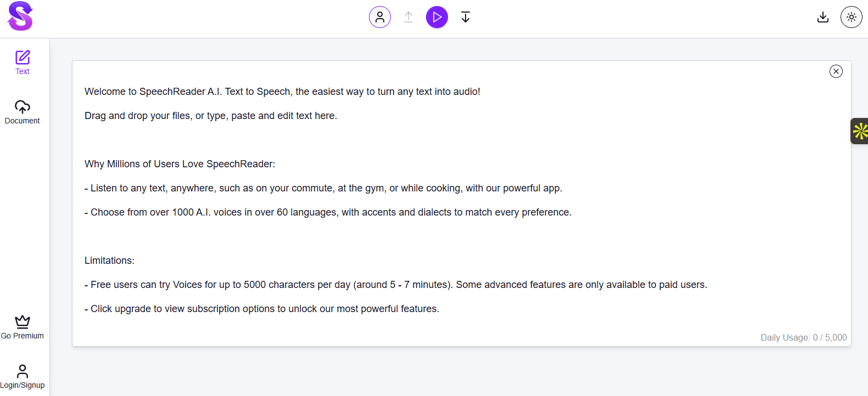This screenshot has width=868, height=396.
Task: Toggle light/dark theme sun icon
Action: [852, 17]
